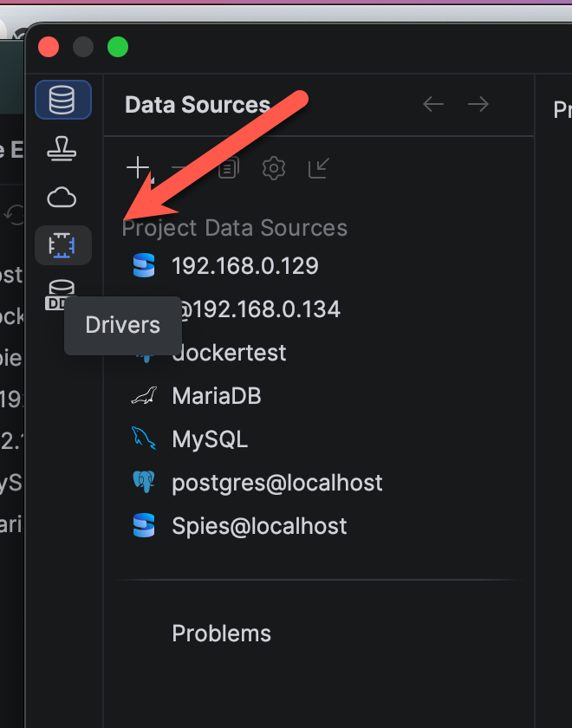This screenshot has height=728, width=572.
Task: Open the Data Sources sidebar tab icon
Action: click(62, 100)
